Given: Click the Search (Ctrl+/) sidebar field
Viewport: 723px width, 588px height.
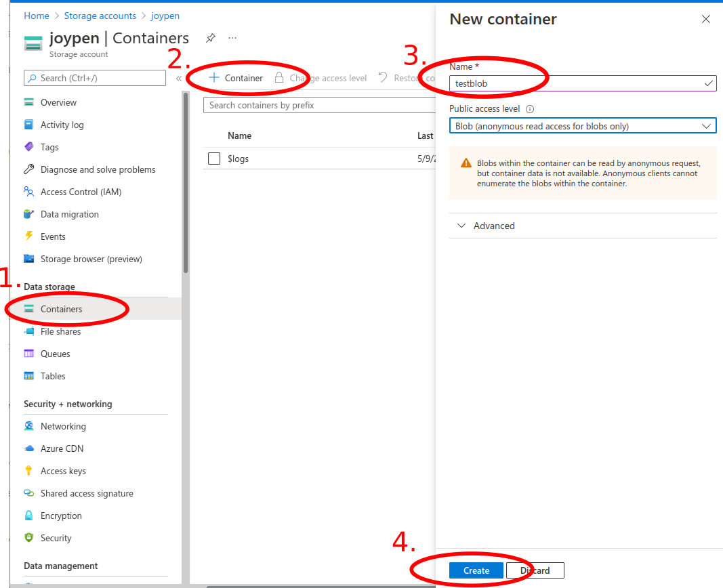Looking at the screenshot, I should 94,78.
